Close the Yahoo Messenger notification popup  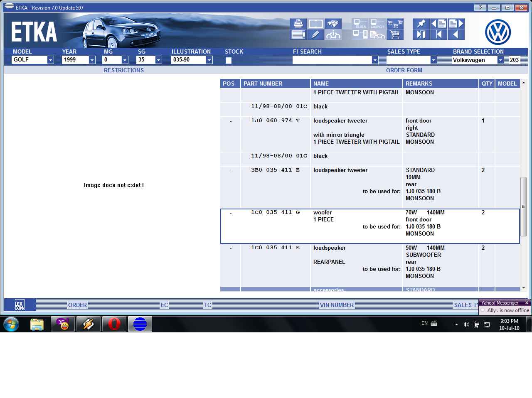527,302
